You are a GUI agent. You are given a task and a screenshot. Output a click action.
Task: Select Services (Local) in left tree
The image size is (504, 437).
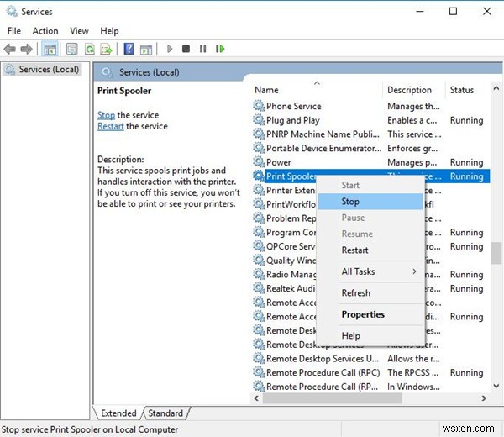click(49, 69)
